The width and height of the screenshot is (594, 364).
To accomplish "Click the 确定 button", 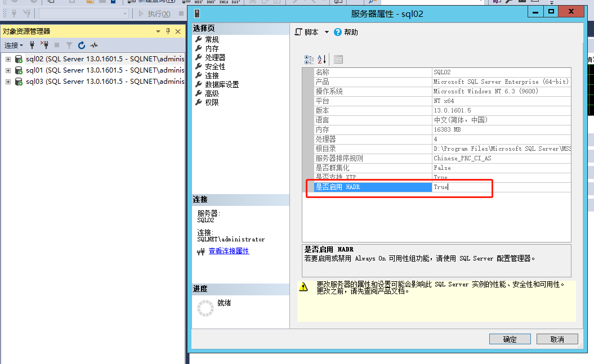I will pos(510,339).
